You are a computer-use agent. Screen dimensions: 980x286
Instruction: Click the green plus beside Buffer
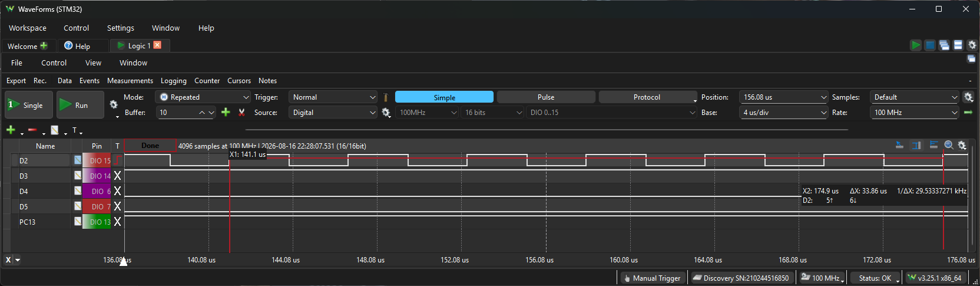[x=226, y=112]
